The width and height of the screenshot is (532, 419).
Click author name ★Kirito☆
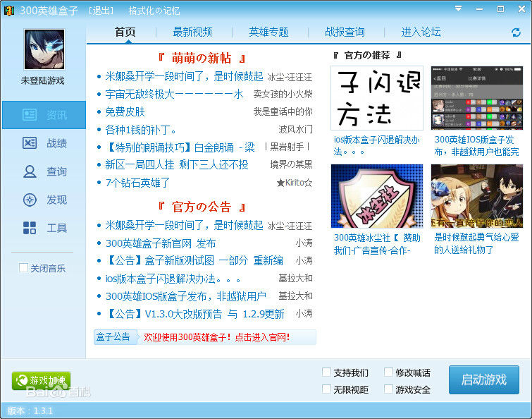tap(294, 183)
